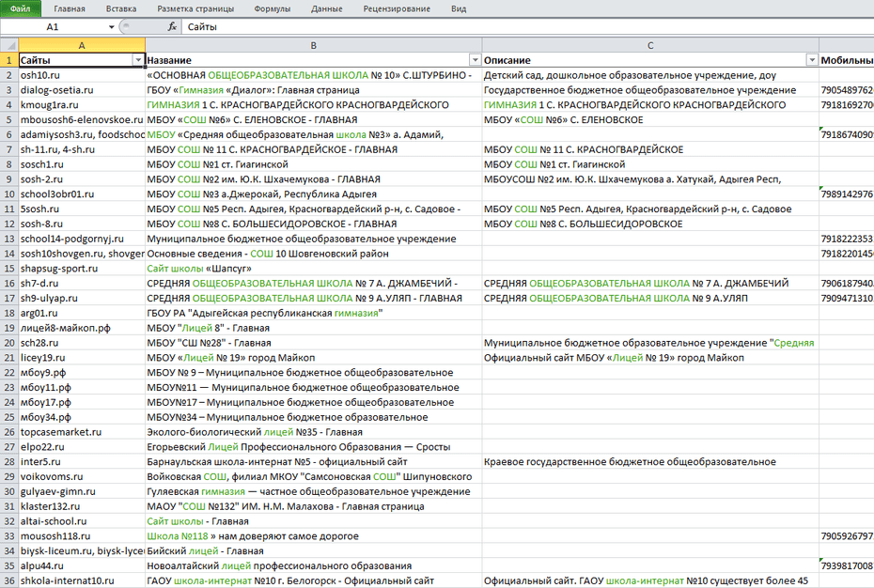This screenshot has height=588, width=874.
Task: Open the Описание column filter dropdown
Action: (x=811, y=60)
